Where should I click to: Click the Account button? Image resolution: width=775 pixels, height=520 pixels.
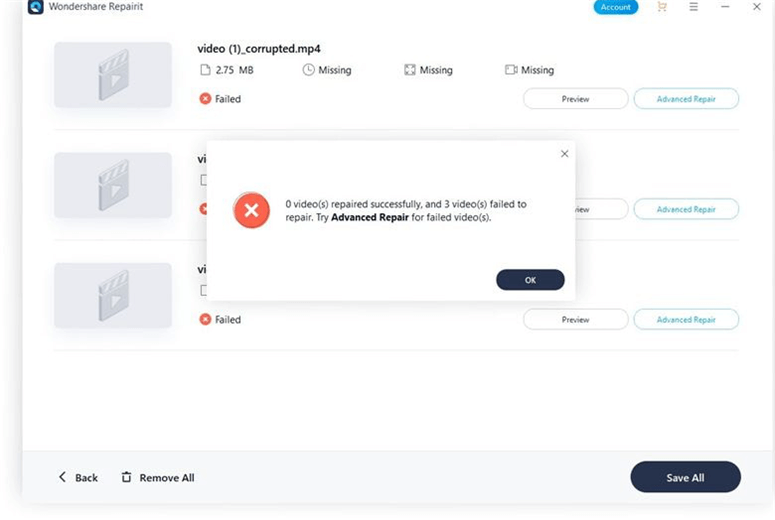tap(615, 7)
